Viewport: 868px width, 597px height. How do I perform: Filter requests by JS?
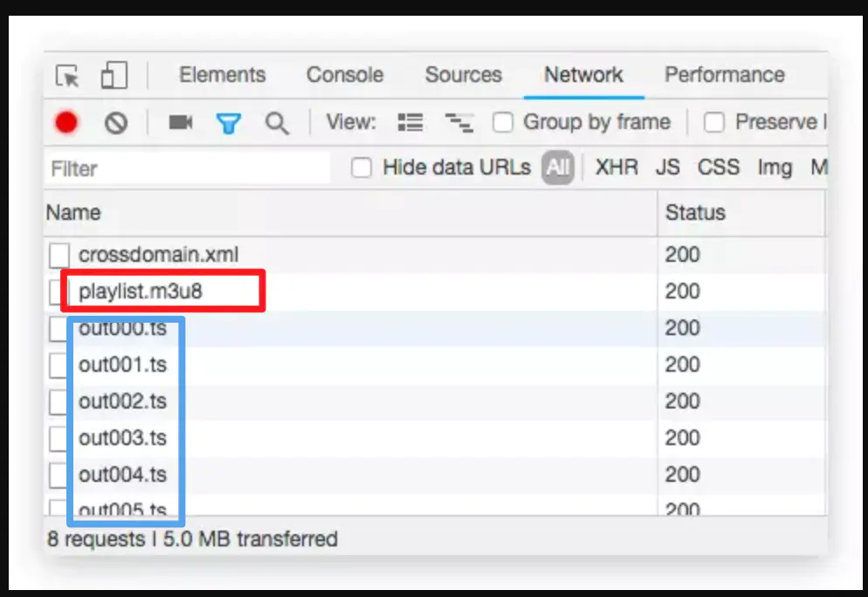click(x=668, y=167)
